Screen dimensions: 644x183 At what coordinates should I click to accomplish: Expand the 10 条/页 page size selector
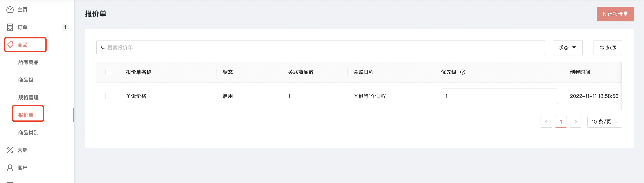point(604,122)
